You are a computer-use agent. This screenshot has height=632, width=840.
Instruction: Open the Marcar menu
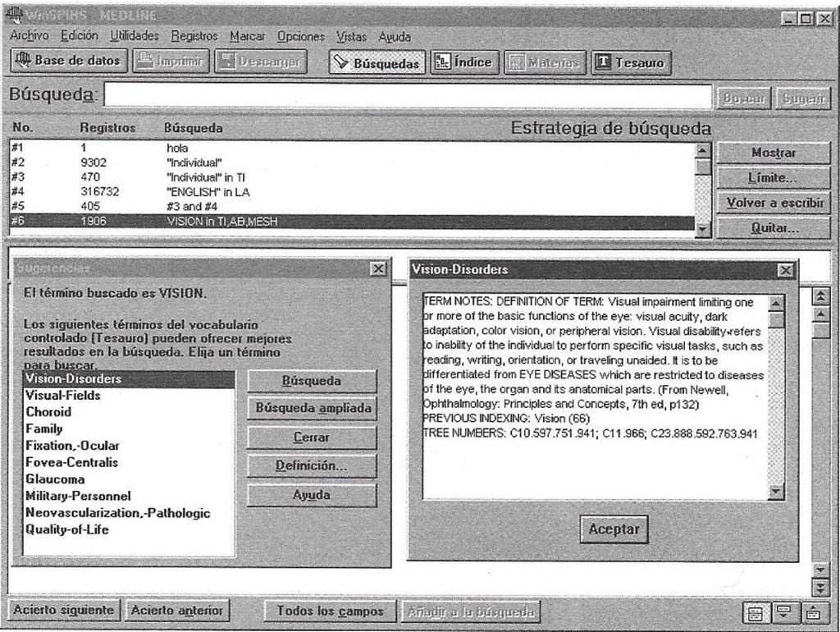pyautogui.click(x=248, y=37)
